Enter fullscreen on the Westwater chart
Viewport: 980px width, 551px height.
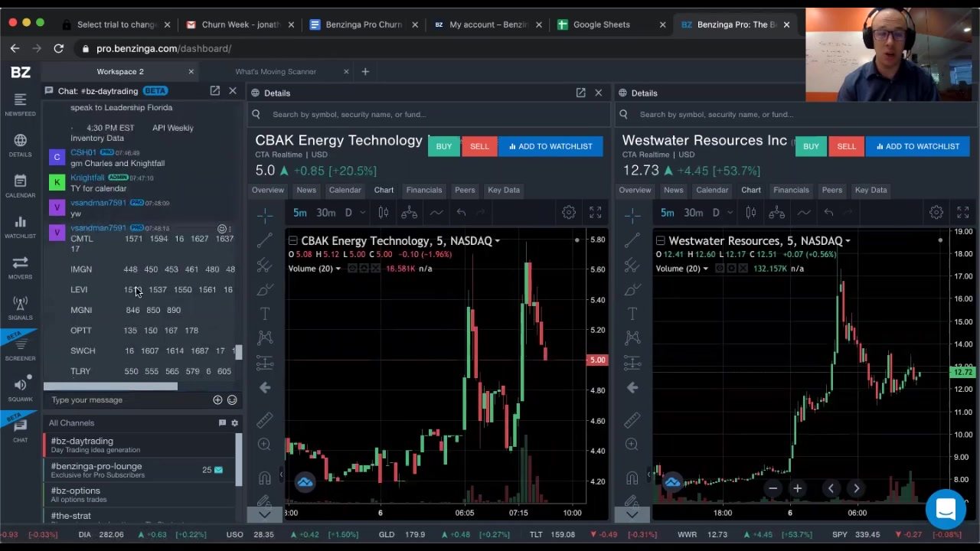962,213
